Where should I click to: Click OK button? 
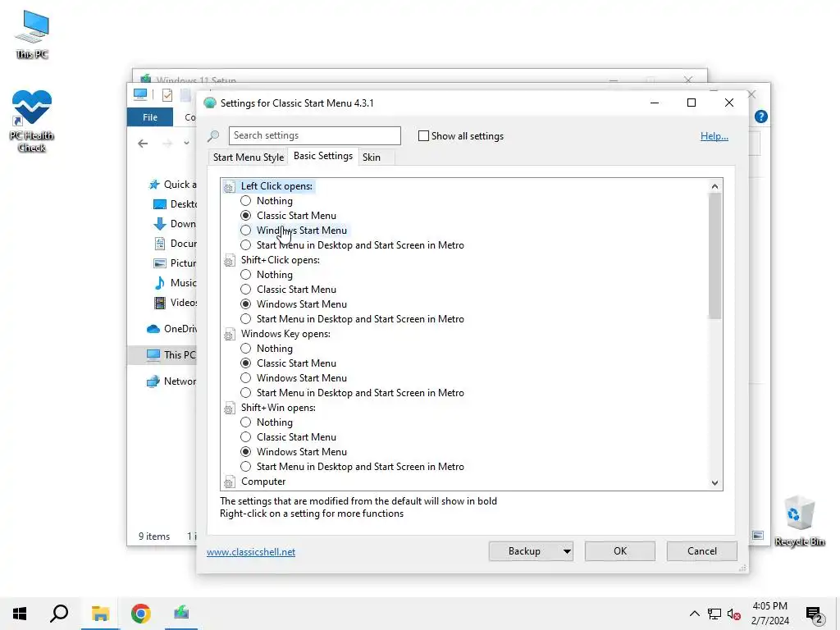point(620,551)
